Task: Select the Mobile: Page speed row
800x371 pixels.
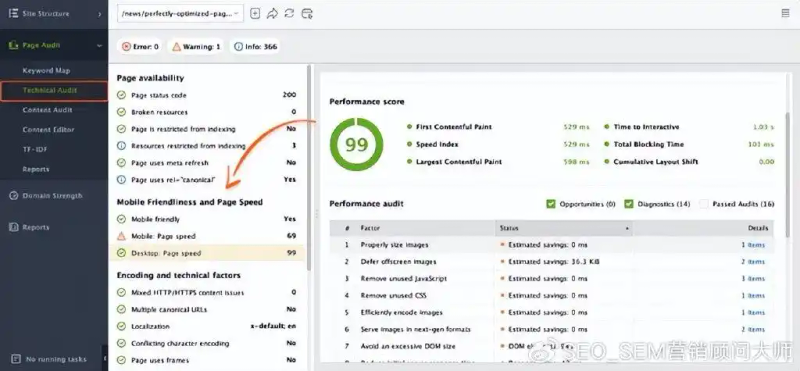Action: 207,236
